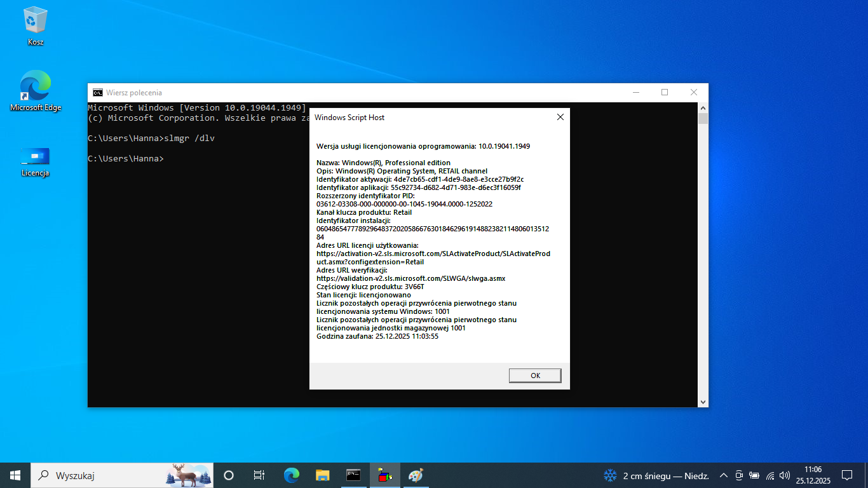Image resolution: width=868 pixels, height=488 pixels.
Task: Click the 'slmgr /dlv' command text
Action: click(189, 138)
